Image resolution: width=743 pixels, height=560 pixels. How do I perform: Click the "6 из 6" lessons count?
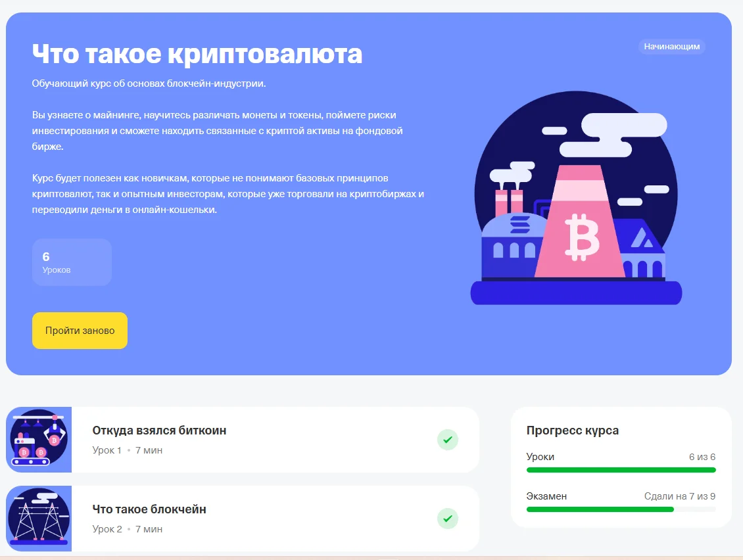[702, 457]
